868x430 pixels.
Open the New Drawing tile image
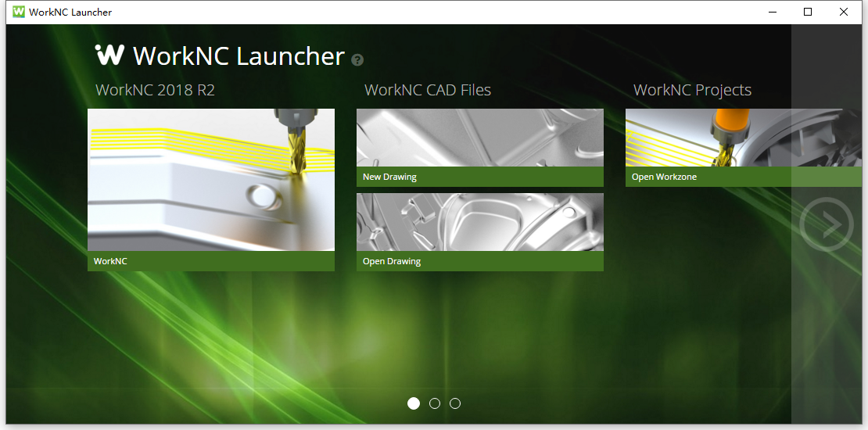click(x=480, y=138)
